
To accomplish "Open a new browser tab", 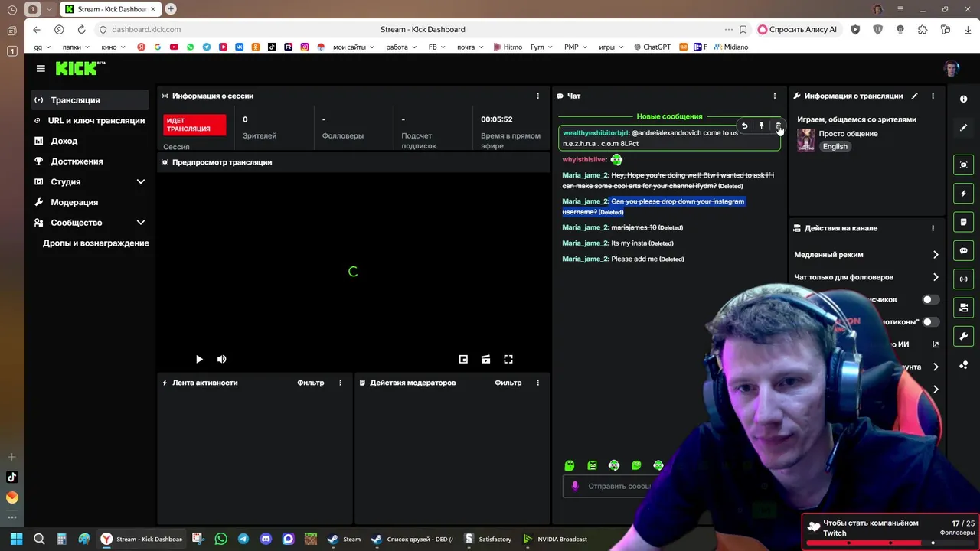I will click(x=171, y=9).
